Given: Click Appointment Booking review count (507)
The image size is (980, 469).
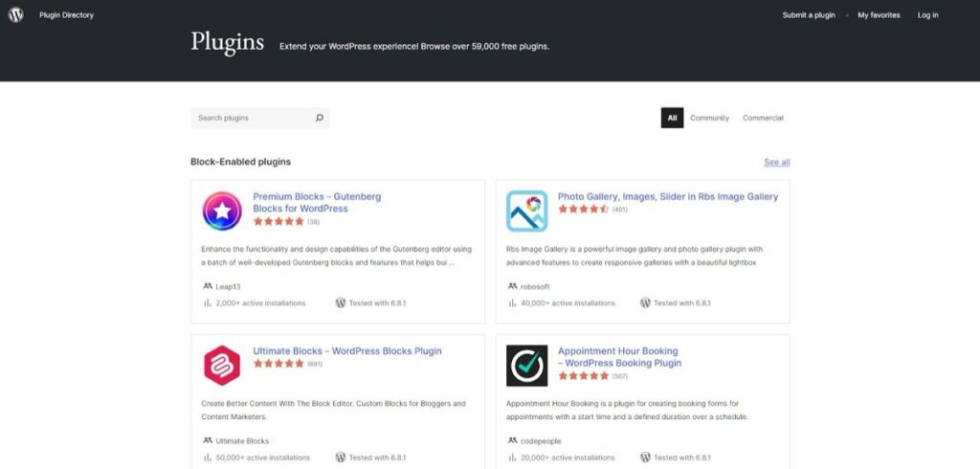Looking at the screenshot, I should [620, 376].
